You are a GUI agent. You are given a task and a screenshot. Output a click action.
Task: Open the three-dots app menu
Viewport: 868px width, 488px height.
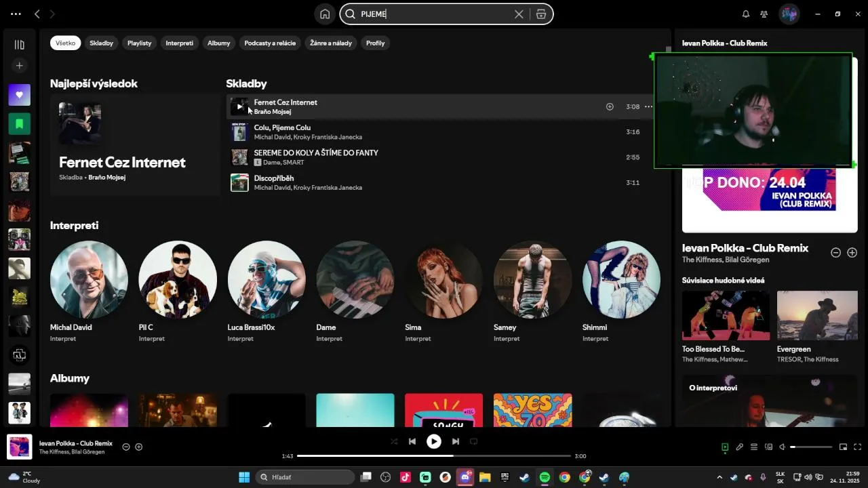pos(16,14)
